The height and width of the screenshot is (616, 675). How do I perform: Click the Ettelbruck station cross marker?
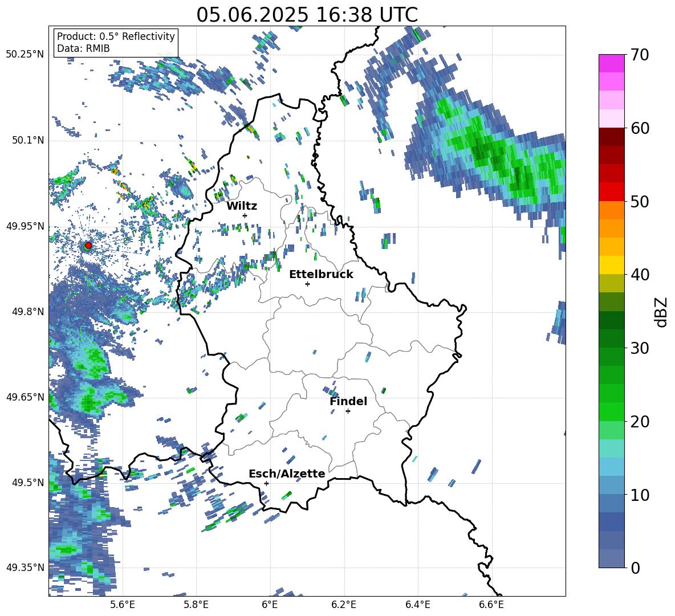[x=307, y=284]
